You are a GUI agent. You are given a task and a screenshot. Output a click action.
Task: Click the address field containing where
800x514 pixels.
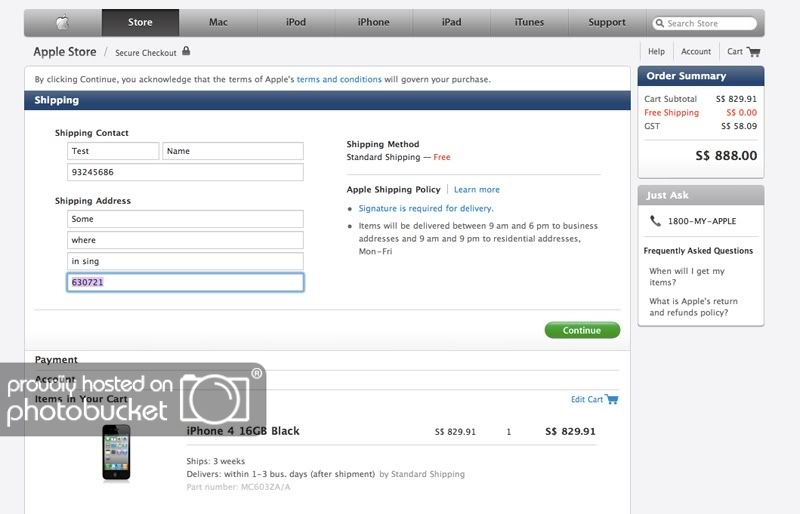click(x=185, y=240)
